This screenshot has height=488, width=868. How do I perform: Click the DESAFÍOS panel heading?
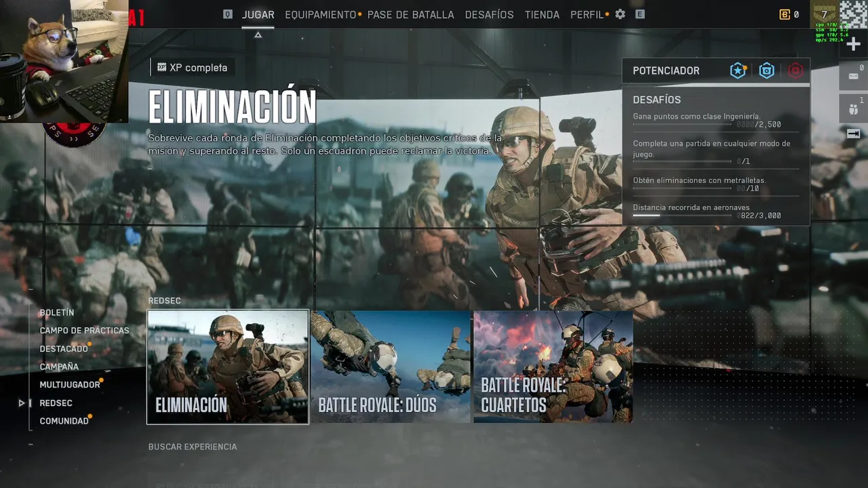[x=656, y=100]
